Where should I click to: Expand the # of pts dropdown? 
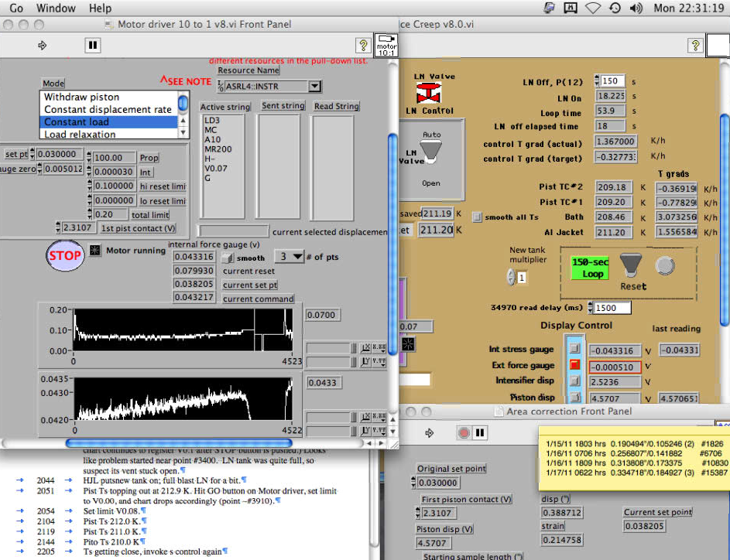[x=288, y=257]
